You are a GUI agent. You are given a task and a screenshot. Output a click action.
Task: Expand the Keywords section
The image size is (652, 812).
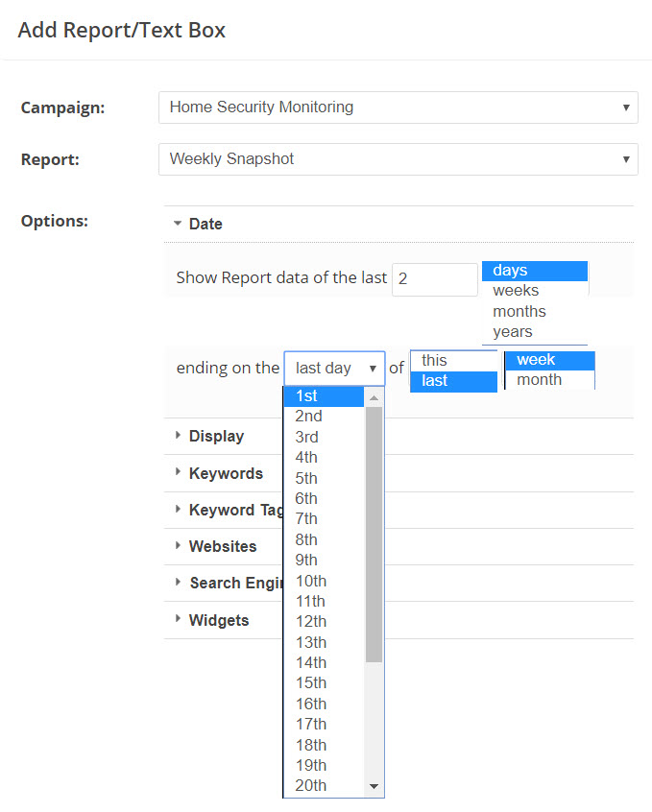[x=226, y=473]
